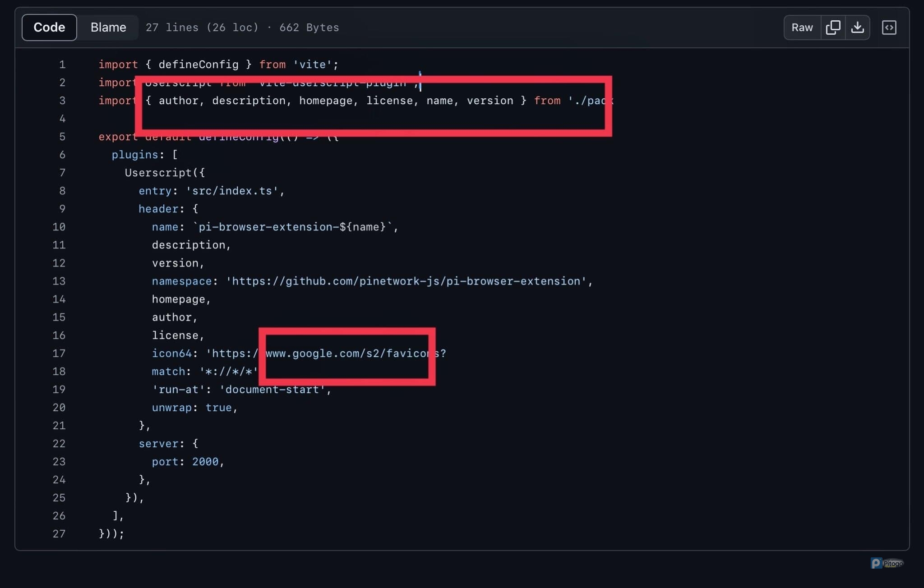Click line number 27
Image resolution: width=924 pixels, height=588 pixels.
click(x=59, y=533)
